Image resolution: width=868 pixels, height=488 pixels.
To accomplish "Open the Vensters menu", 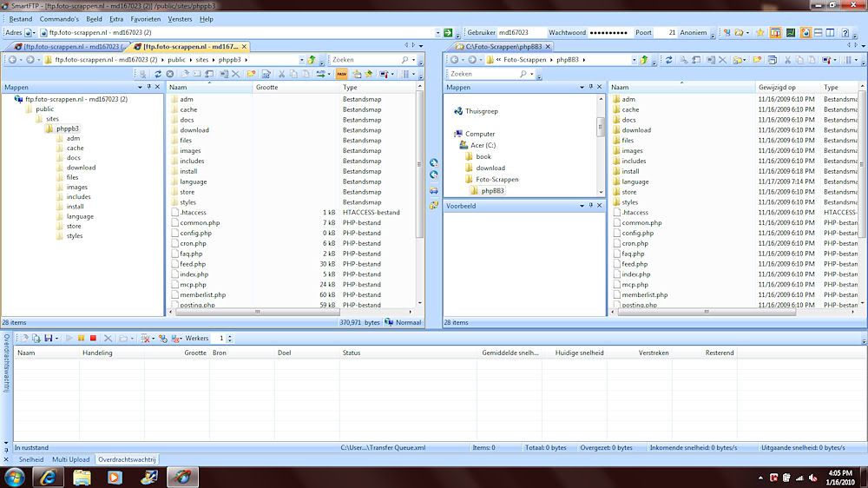I will (180, 19).
